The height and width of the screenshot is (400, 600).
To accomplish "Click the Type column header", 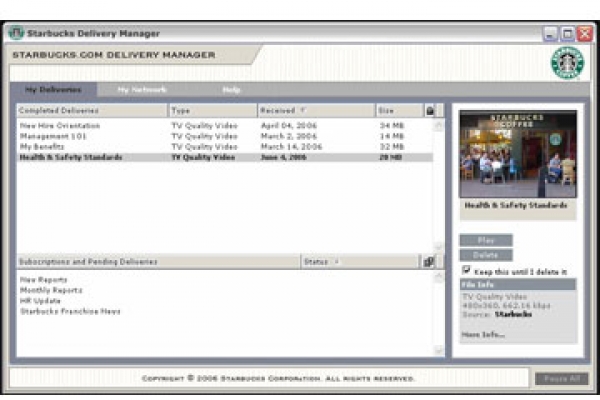I will click(x=213, y=111).
